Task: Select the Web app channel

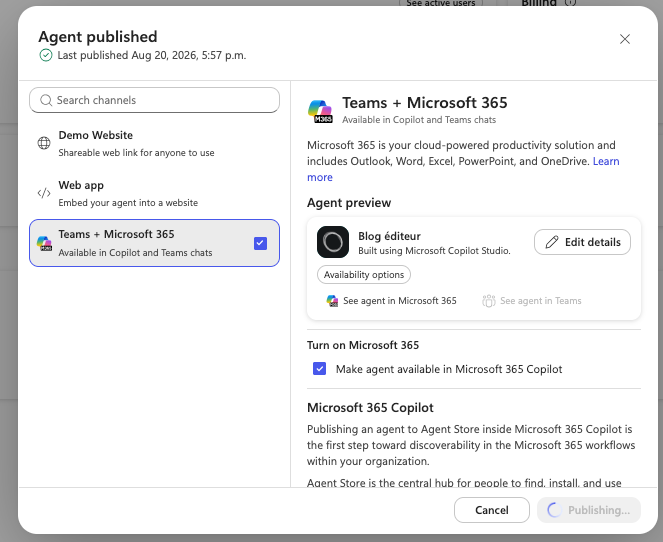Action: click(x=154, y=194)
